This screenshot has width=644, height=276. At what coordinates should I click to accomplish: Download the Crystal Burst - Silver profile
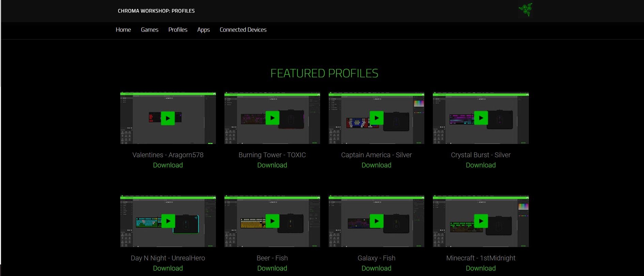tap(481, 165)
